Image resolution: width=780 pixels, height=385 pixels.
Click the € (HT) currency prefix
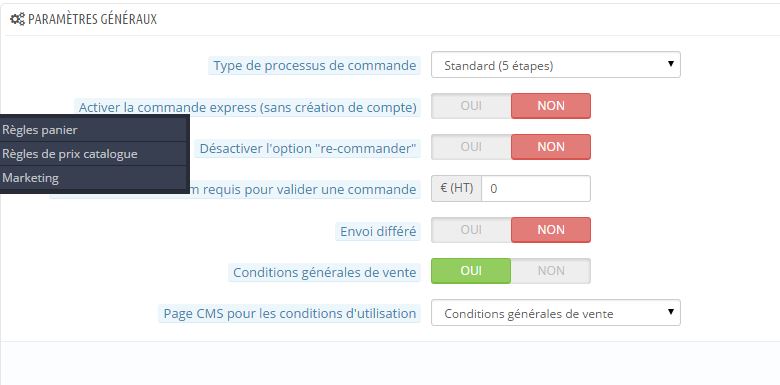click(x=456, y=189)
